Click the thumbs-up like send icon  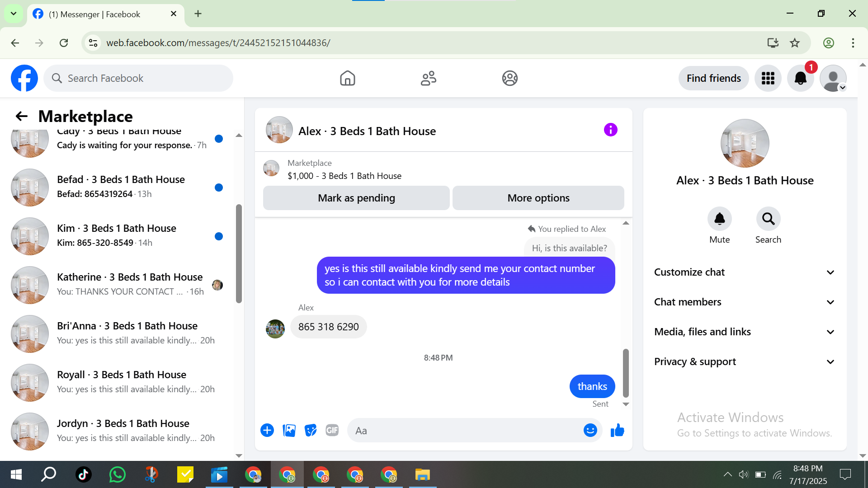[x=617, y=431]
